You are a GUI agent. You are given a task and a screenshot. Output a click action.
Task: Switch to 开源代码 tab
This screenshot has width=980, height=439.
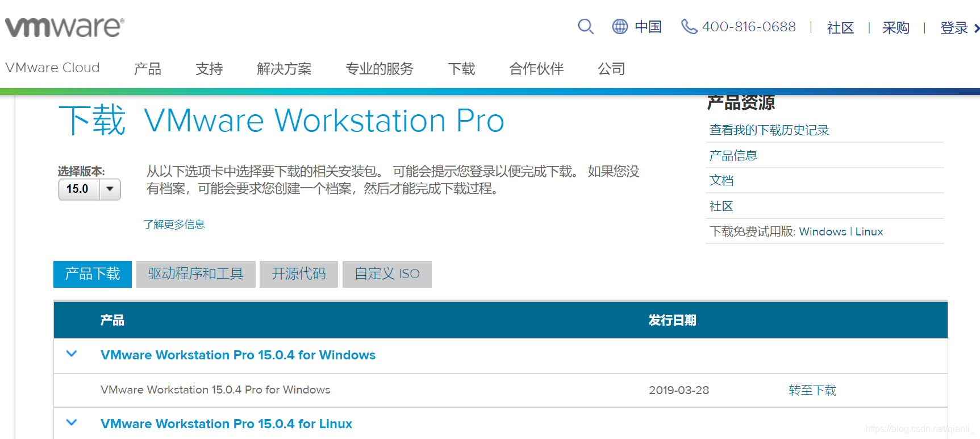click(x=299, y=274)
